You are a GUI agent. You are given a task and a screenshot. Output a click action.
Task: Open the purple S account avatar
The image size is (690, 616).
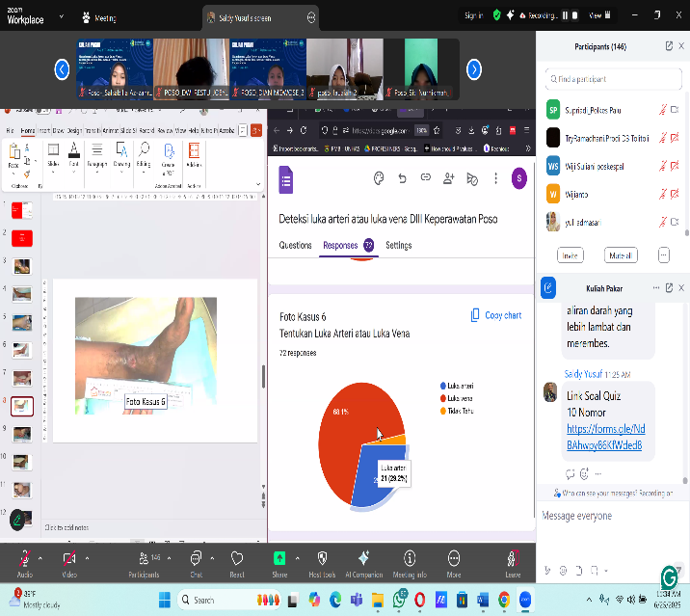click(519, 178)
